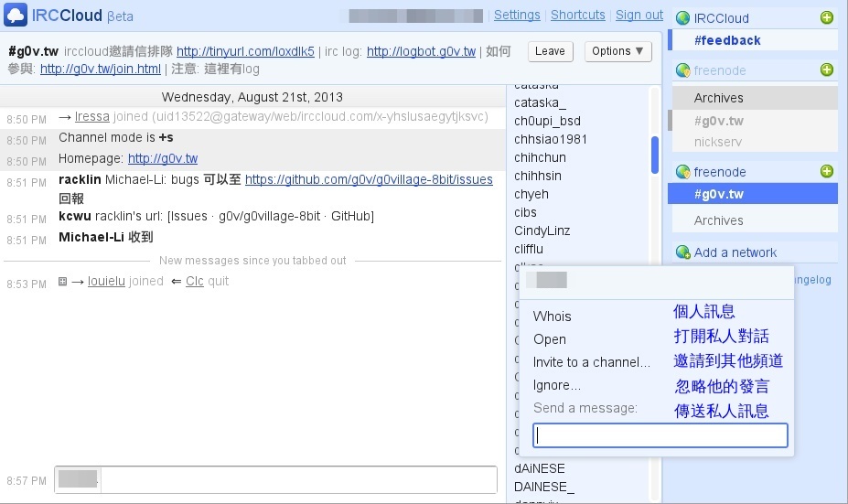This screenshot has height=504, width=848.
Task: Click globe icon beside greyed freenode network
Action: tap(683, 70)
